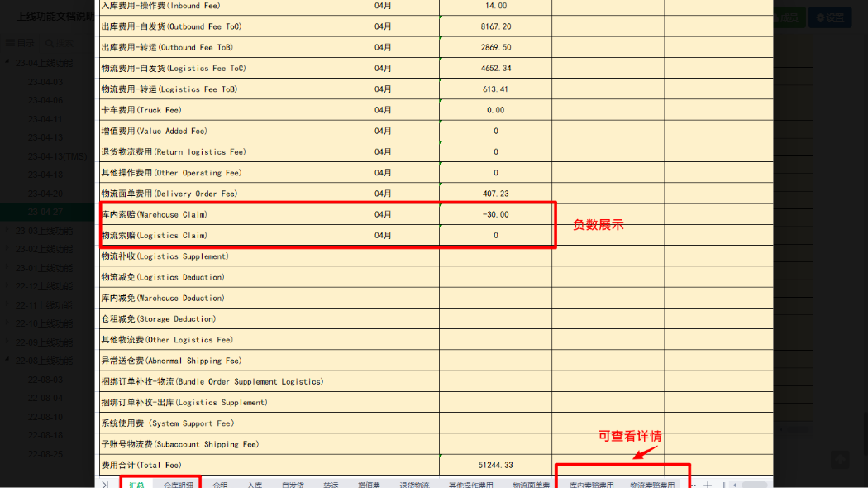Open the 23-04-03 document entry
This screenshot has height=488, width=868.
[x=45, y=82]
